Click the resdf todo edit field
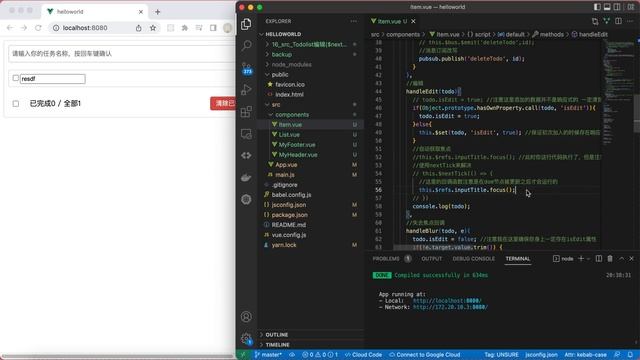 point(53,79)
